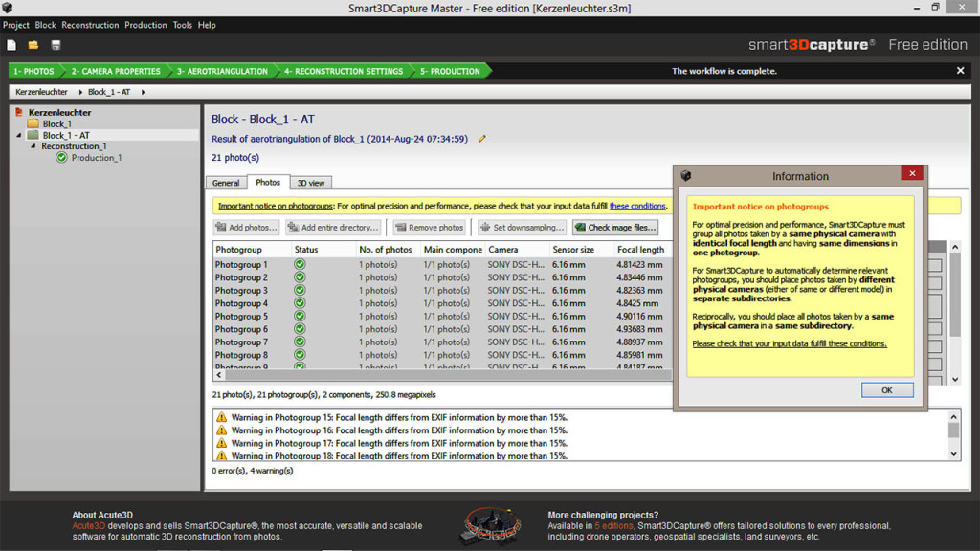The image size is (980, 551).
Task: Go to workflow step 3- Aerotriangulation
Action: (x=222, y=71)
